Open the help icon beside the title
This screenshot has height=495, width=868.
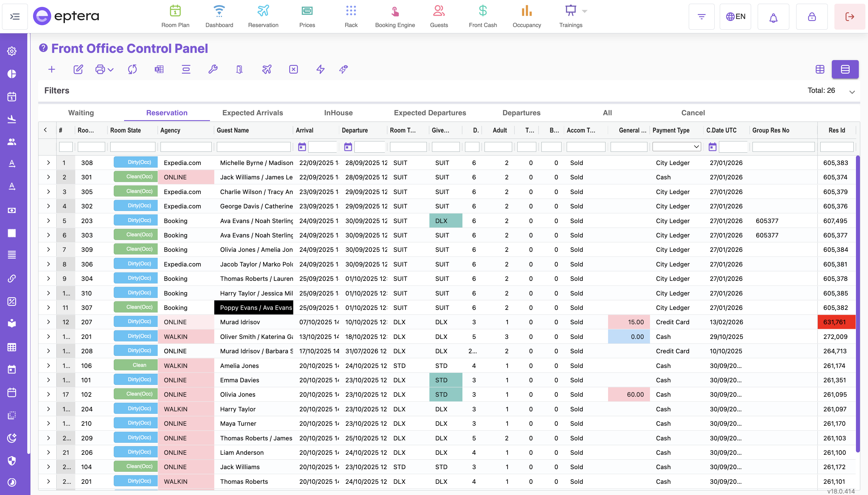[43, 48]
